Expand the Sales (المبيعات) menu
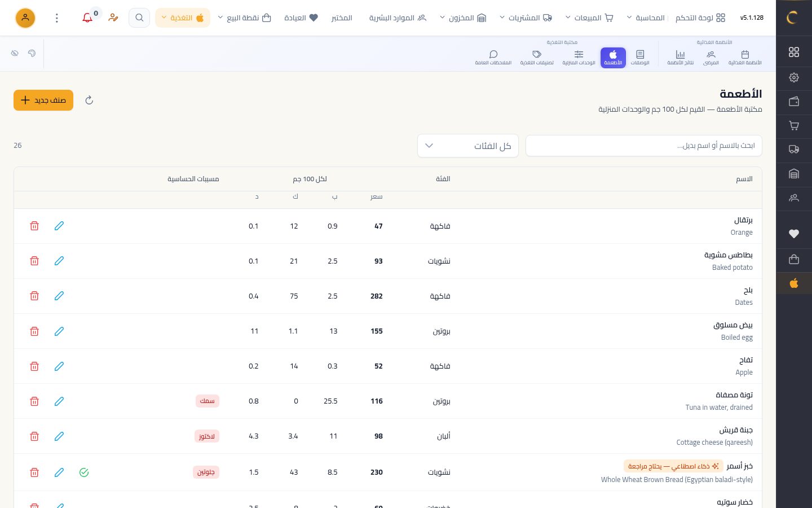This screenshot has height=508, width=812. 589,18
